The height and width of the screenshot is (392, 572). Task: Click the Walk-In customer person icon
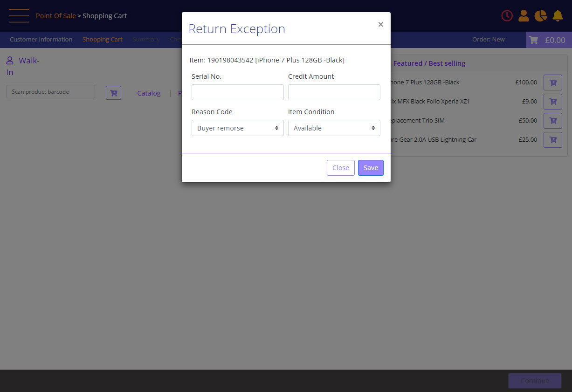(x=10, y=61)
